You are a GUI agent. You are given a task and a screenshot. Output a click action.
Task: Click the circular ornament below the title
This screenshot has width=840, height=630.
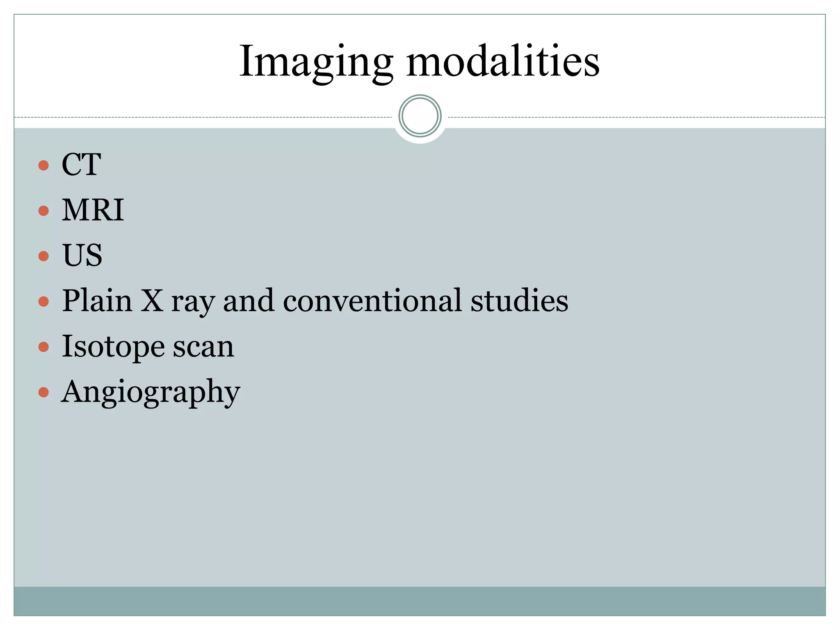420,116
